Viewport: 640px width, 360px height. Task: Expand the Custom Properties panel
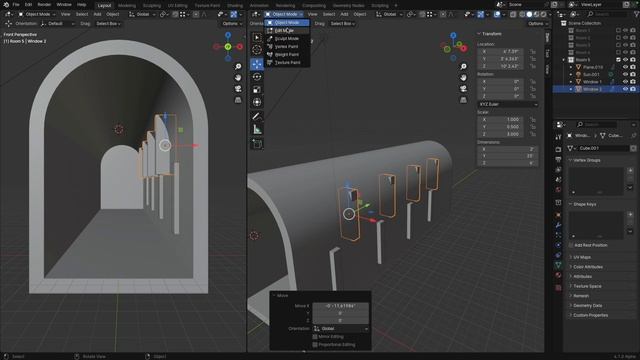click(591, 315)
